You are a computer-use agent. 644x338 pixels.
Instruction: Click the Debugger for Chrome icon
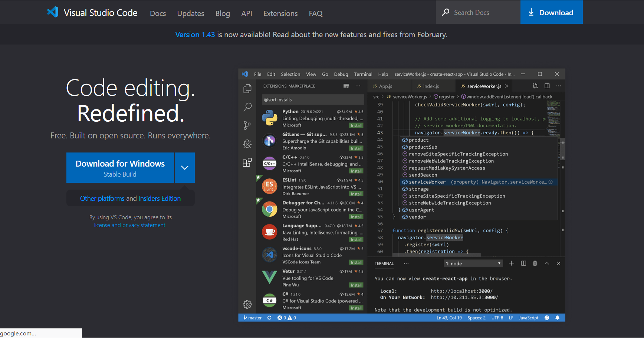(x=270, y=209)
